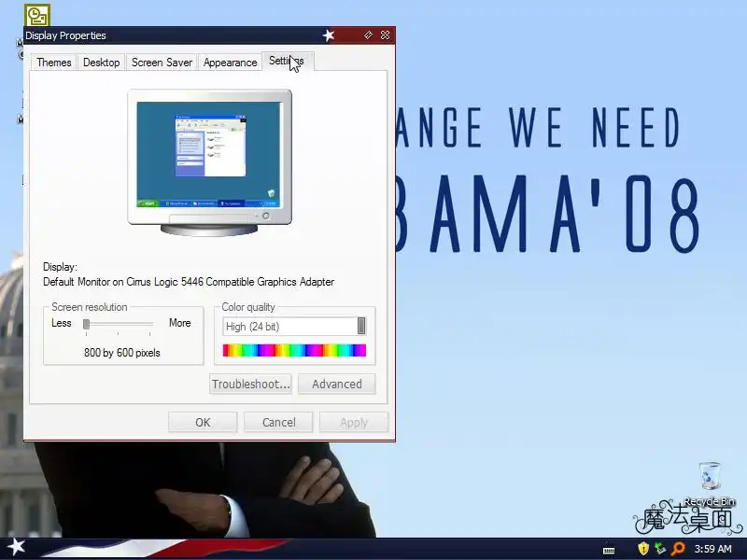Click the safely remove hardware tray icon
Screen dimensions: 747x560
pyautogui.click(x=660, y=549)
